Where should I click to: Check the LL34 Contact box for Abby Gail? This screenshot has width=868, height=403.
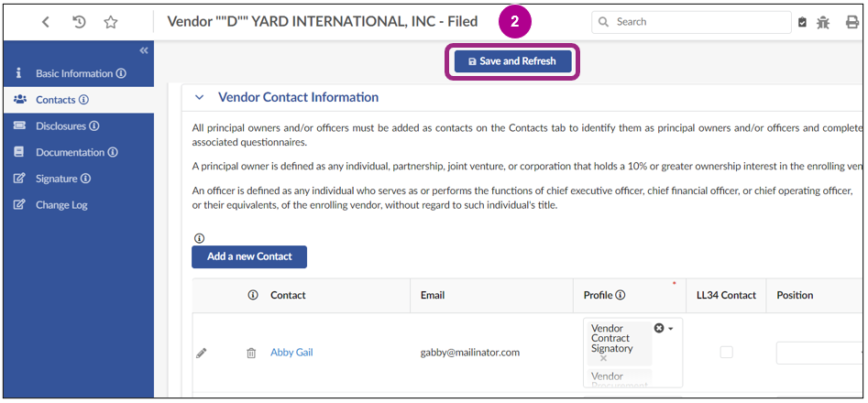pyautogui.click(x=726, y=352)
